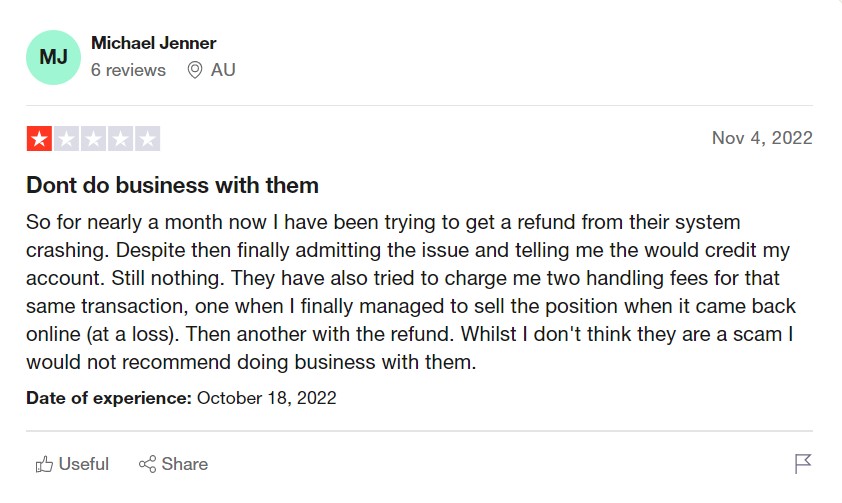Click the fifth grey star
Image resolution: width=842 pixels, height=503 pixels.
[147, 139]
